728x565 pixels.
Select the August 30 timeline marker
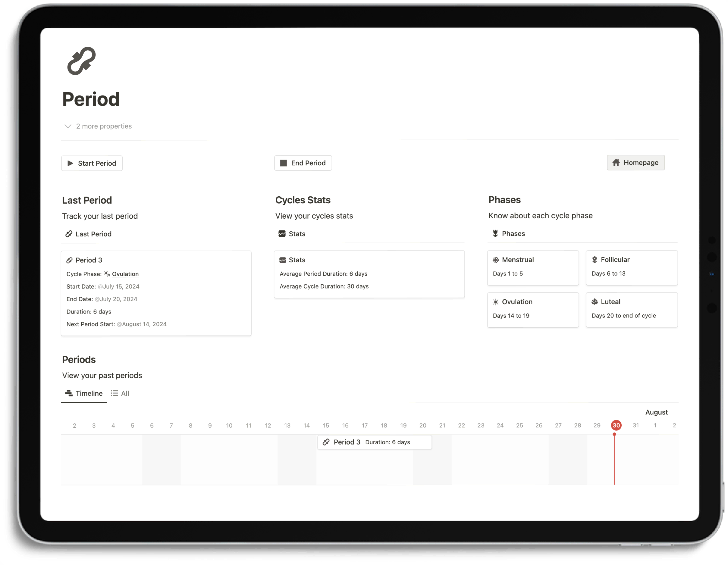pyautogui.click(x=616, y=425)
